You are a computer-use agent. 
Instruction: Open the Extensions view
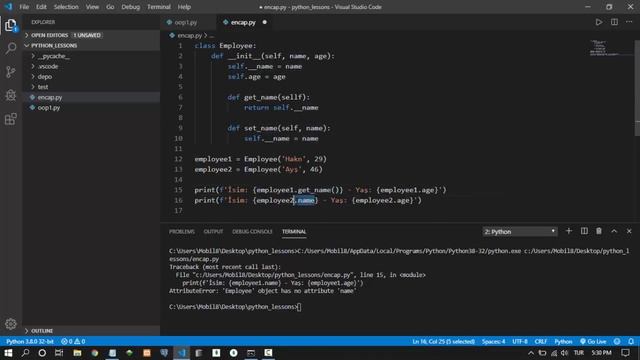click(11, 119)
